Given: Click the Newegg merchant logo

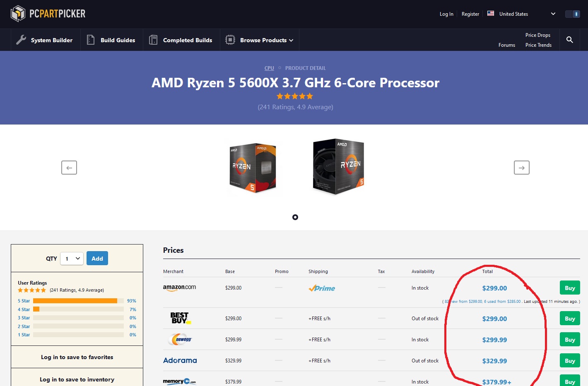Looking at the screenshot, I should [180, 339].
